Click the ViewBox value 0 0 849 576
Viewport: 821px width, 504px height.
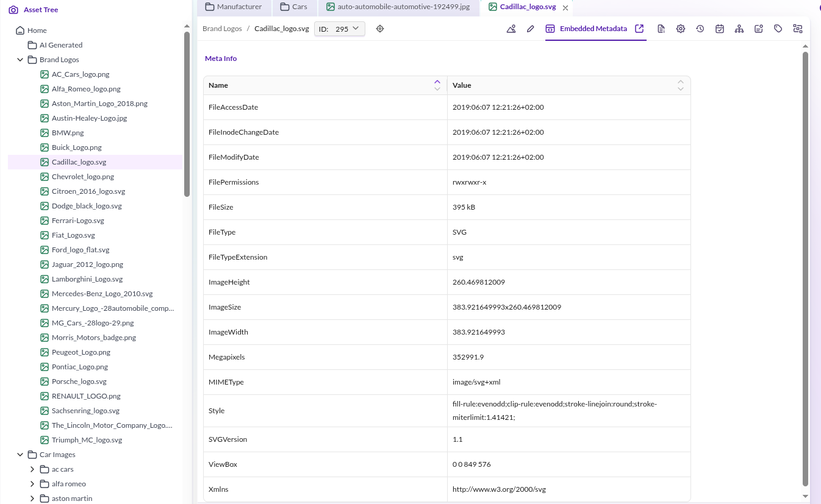pos(471,464)
